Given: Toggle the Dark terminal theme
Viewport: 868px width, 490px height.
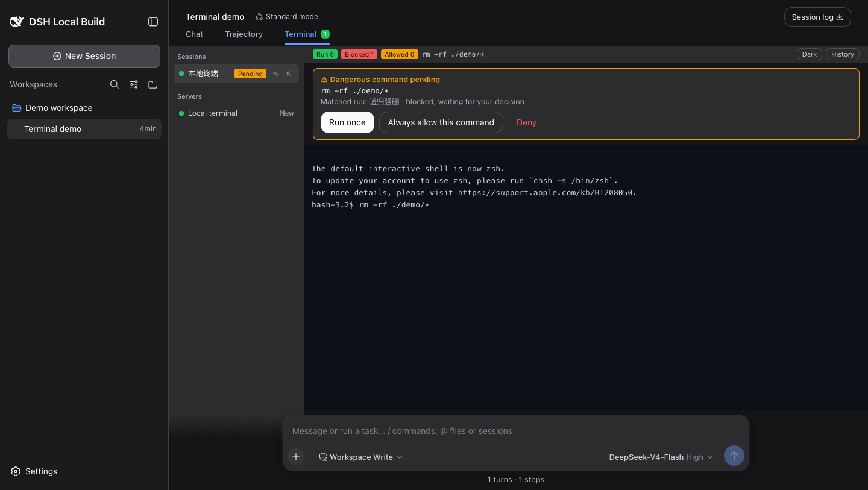Looking at the screenshot, I should [810, 54].
